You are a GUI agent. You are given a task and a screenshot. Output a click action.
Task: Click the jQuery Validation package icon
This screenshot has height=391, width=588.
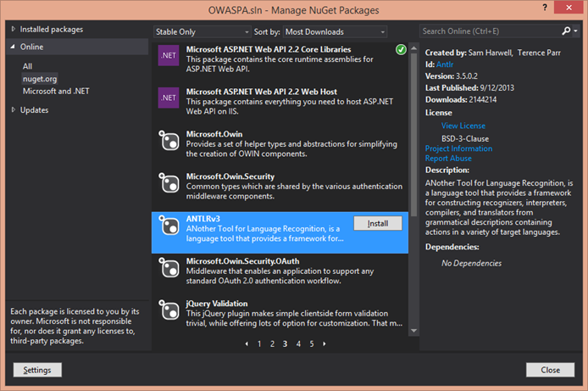(x=169, y=309)
